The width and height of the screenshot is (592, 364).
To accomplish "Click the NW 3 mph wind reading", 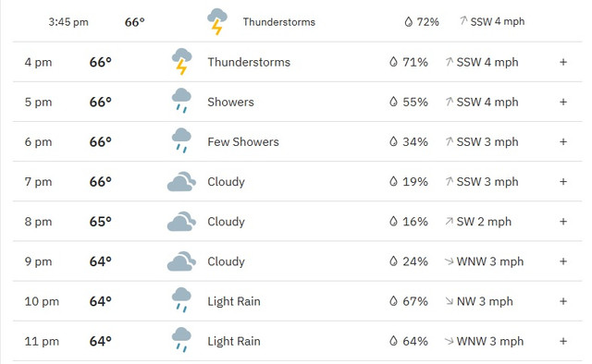I will (485, 301).
